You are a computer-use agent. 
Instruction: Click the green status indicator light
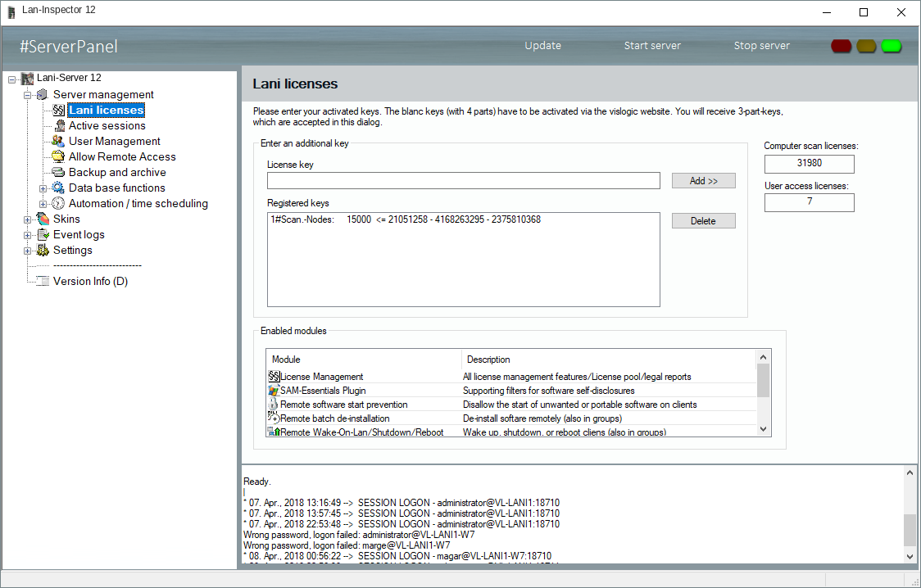pos(892,46)
